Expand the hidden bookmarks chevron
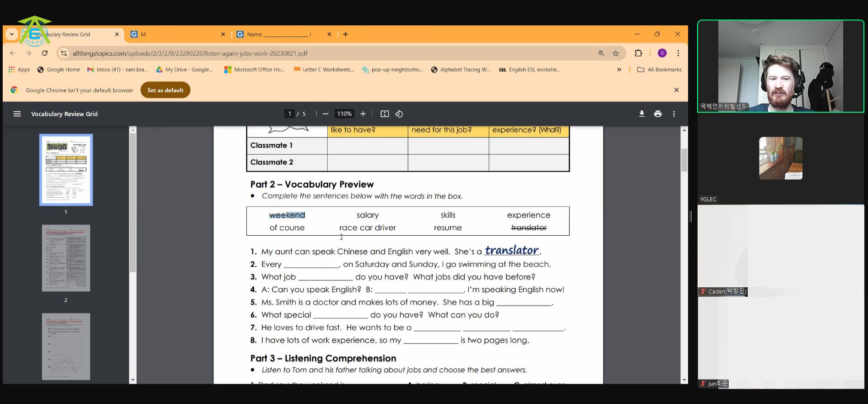The image size is (868, 404). click(x=619, y=70)
